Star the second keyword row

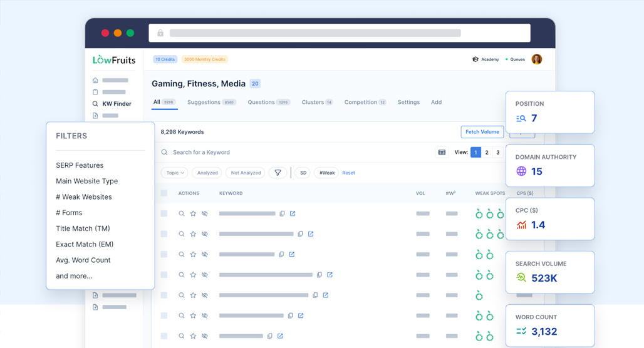tap(193, 234)
